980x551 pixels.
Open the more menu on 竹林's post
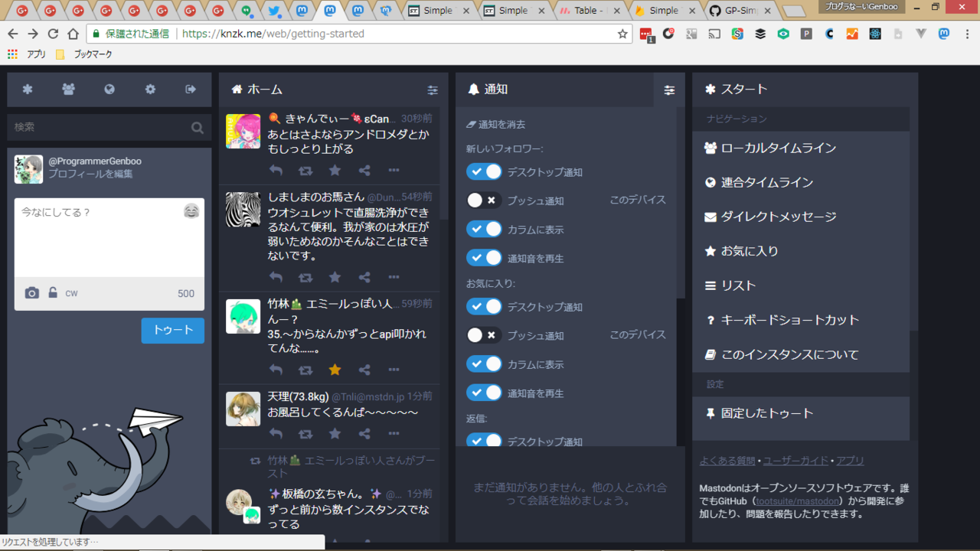[394, 370]
